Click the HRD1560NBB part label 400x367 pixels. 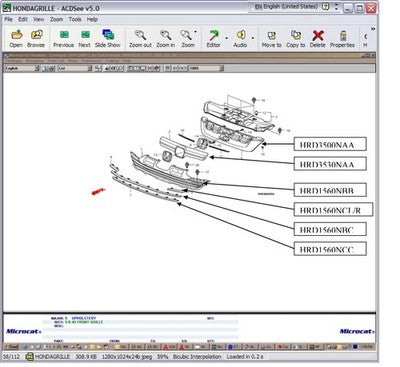(330, 190)
